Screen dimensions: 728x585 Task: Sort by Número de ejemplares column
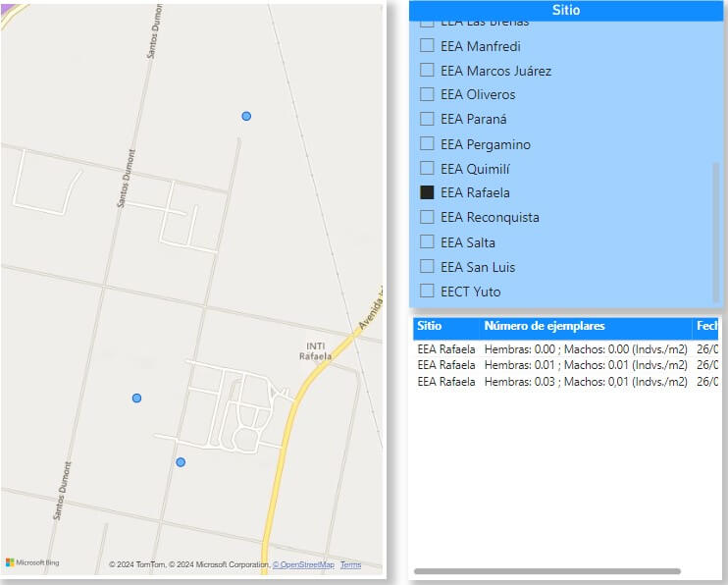click(x=545, y=326)
